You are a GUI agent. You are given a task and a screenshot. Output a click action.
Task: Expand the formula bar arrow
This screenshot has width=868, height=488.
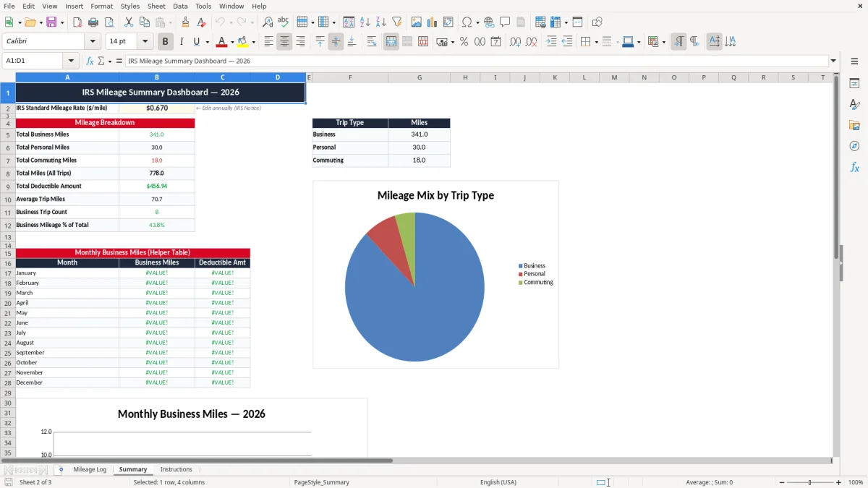point(833,61)
